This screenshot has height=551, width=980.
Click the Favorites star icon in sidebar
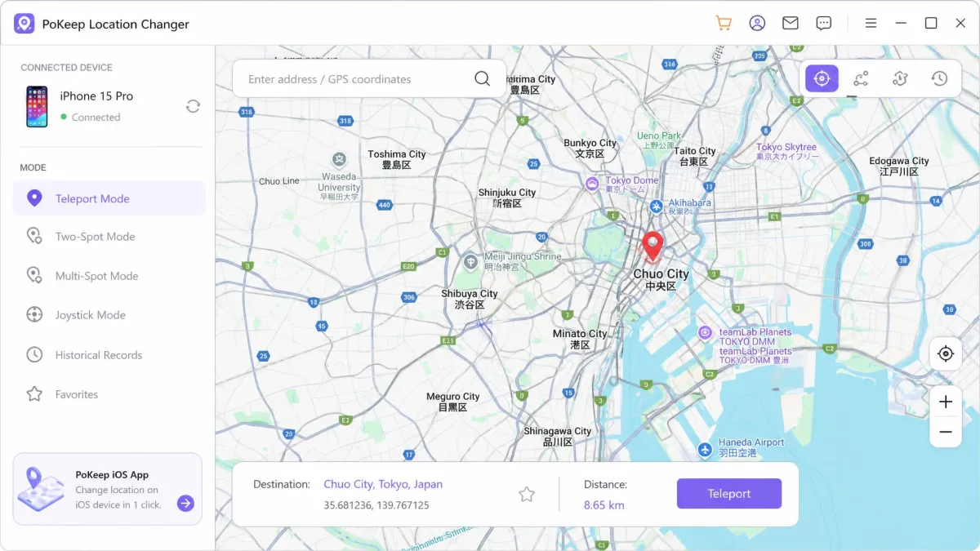[x=34, y=394]
